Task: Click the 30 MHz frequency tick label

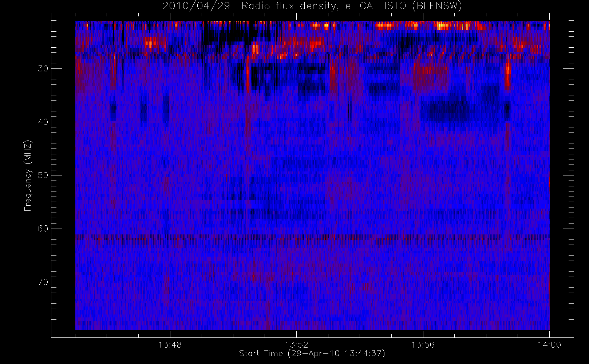Action: [x=43, y=68]
